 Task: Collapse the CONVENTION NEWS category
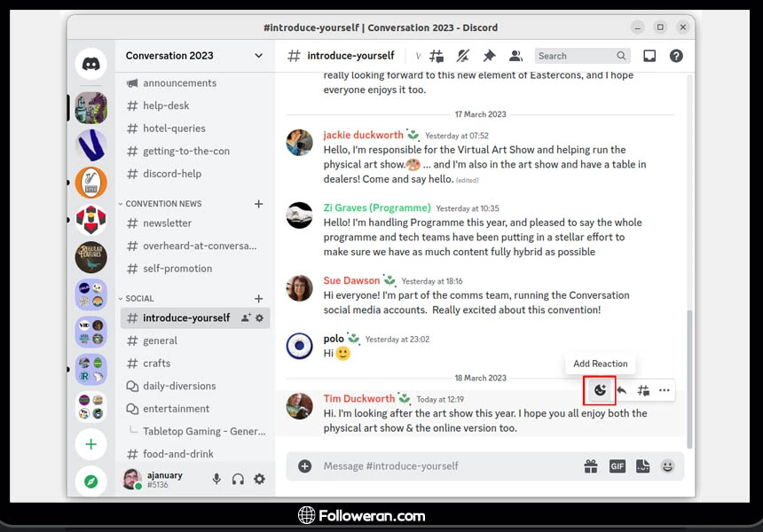[x=163, y=204]
